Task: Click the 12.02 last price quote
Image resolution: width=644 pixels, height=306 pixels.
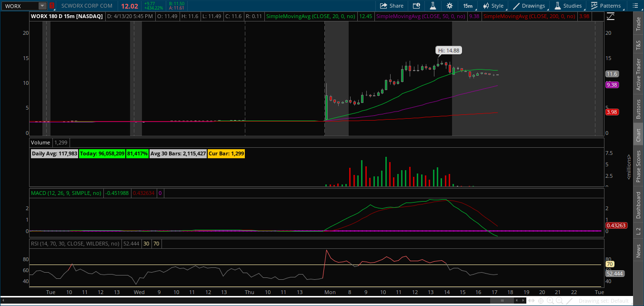Action: tap(130, 6)
